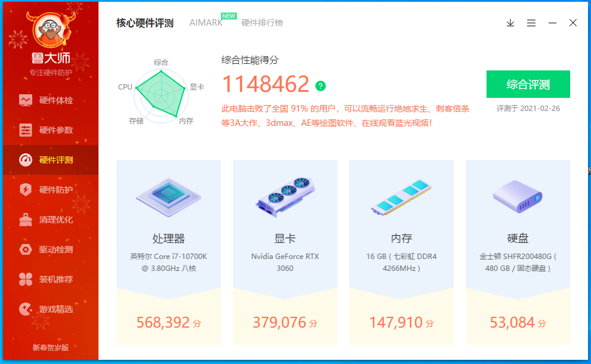Click the hard disk drive icon
The height and width of the screenshot is (364, 591).
tap(518, 196)
